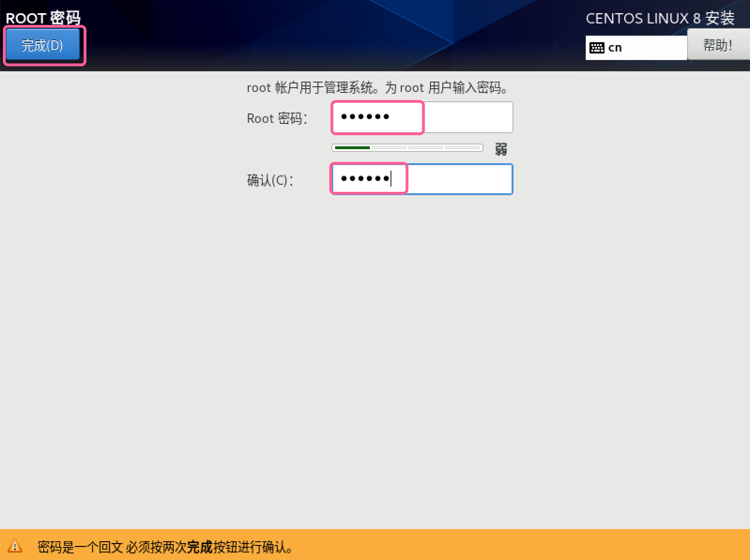Click the root account description text

tap(377, 88)
